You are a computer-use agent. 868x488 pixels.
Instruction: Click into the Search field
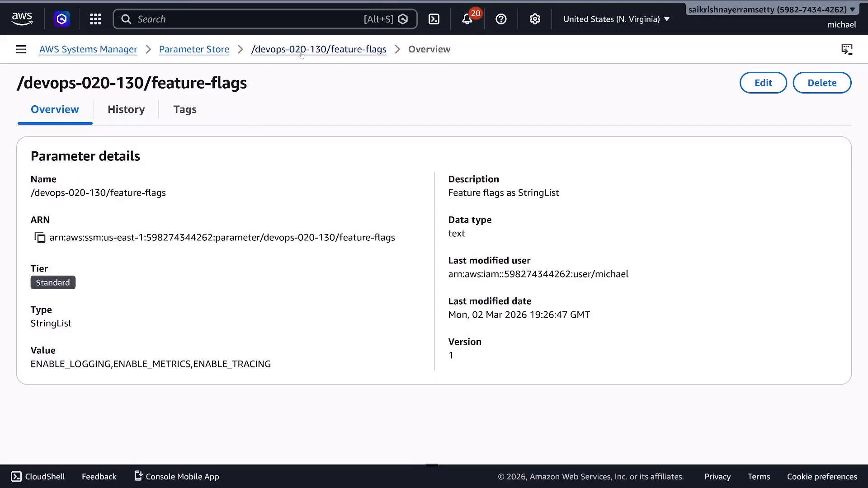[x=265, y=19]
